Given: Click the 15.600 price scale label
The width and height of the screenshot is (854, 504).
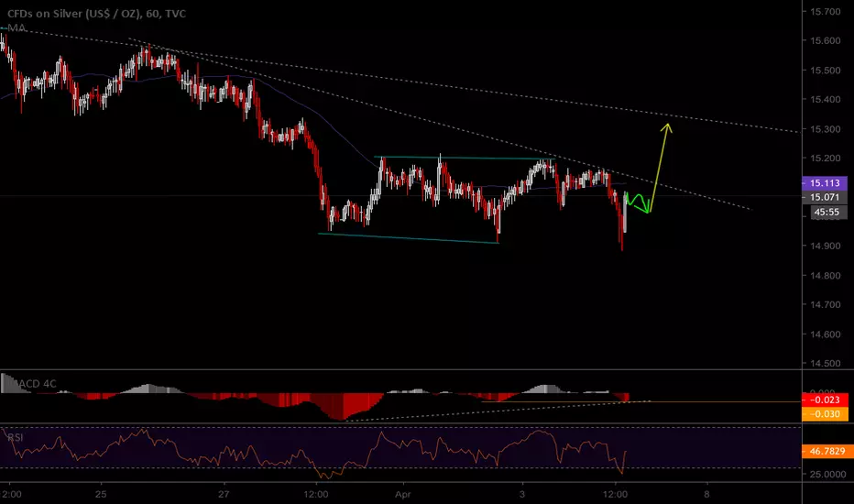Looking at the screenshot, I should (x=825, y=41).
